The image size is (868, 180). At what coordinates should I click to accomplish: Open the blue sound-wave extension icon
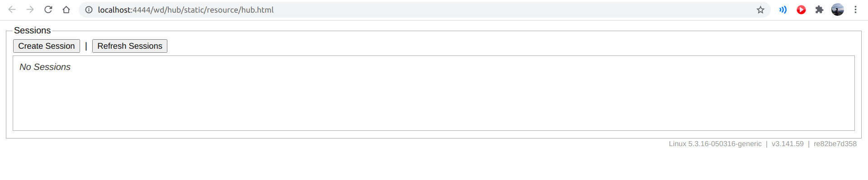click(x=783, y=9)
